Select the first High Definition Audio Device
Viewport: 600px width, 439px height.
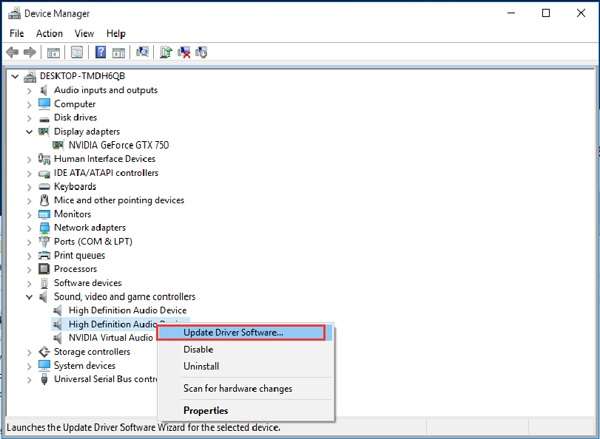coord(127,310)
